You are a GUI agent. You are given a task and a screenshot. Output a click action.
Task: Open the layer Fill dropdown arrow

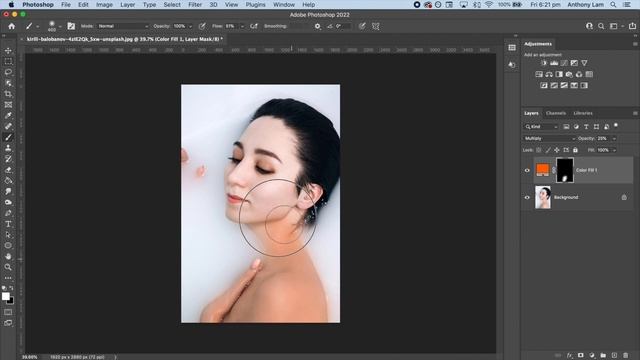pyautogui.click(x=614, y=150)
